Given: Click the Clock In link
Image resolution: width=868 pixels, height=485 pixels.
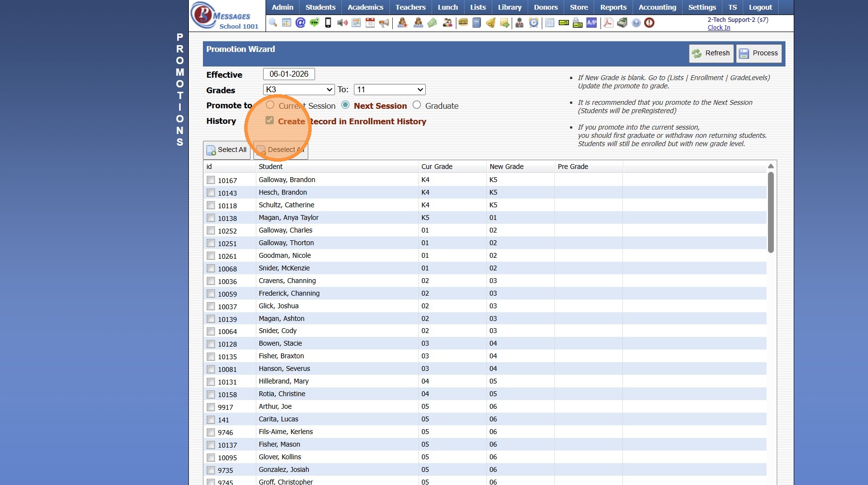Looking at the screenshot, I should click(x=718, y=28).
